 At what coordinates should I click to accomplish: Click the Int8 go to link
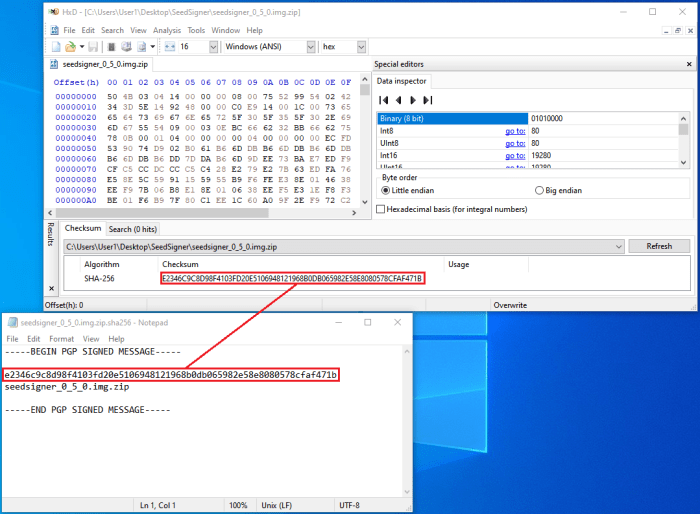coord(515,130)
